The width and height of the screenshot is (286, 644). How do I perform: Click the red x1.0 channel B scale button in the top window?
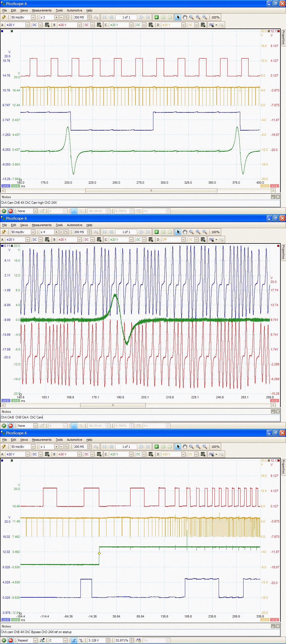pos(275,186)
